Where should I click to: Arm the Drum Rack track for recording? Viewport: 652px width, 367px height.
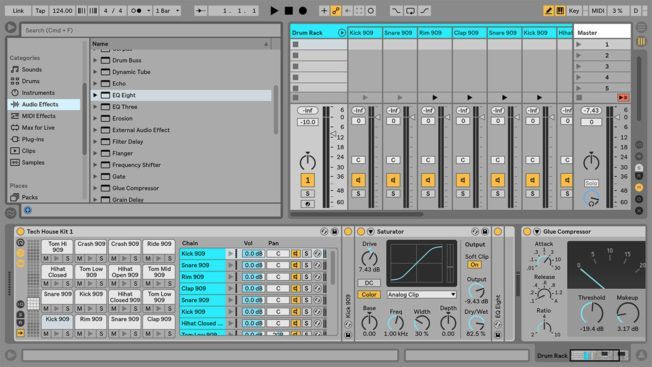pyautogui.click(x=308, y=204)
